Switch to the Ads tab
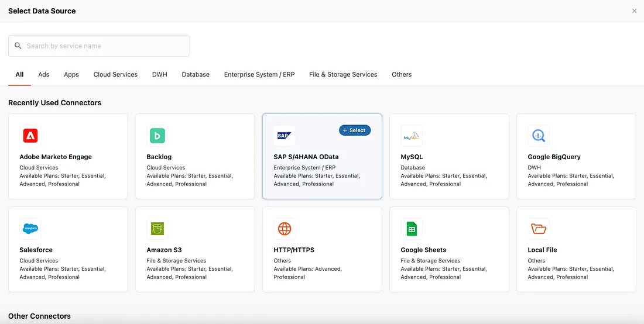644x324 pixels. point(44,75)
